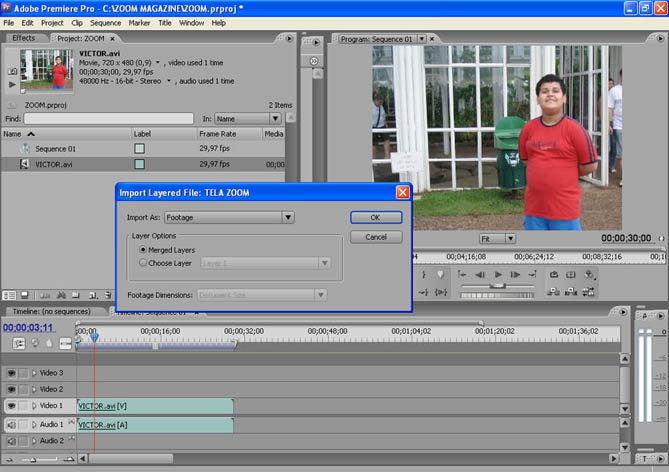Open the Fit zoom level dropdown
669x472 pixels.
click(510, 239)
